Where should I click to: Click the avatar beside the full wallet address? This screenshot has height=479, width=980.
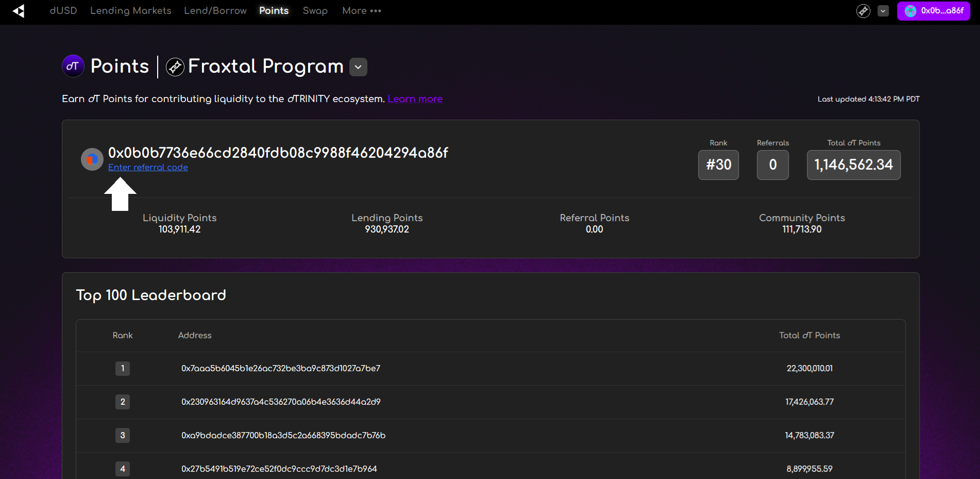point(92,159)
